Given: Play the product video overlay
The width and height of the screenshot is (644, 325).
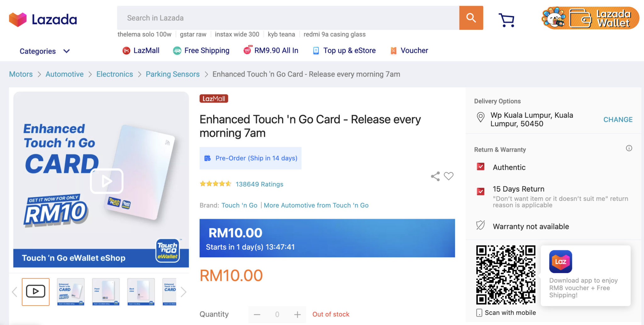Looking at the screenshot, I should point(107,181).
